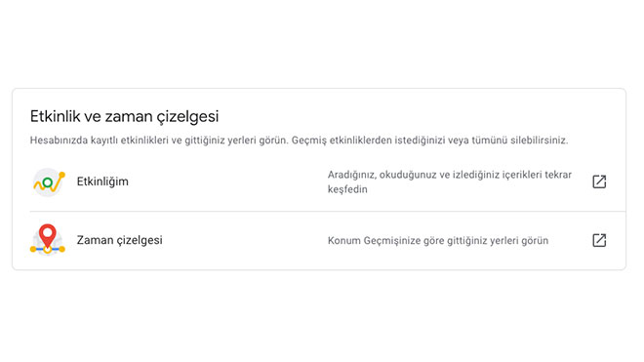Click the divider line between the two rows

(328, 212)
